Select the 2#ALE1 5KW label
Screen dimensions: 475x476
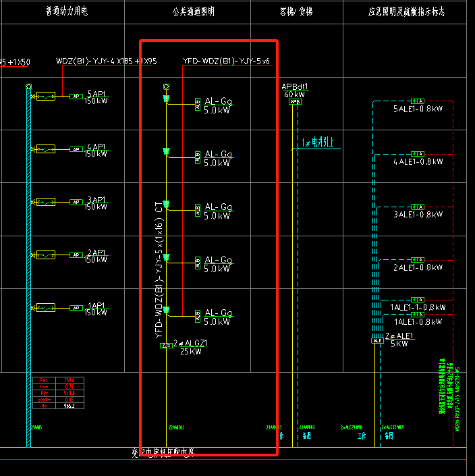coord(399,340)
